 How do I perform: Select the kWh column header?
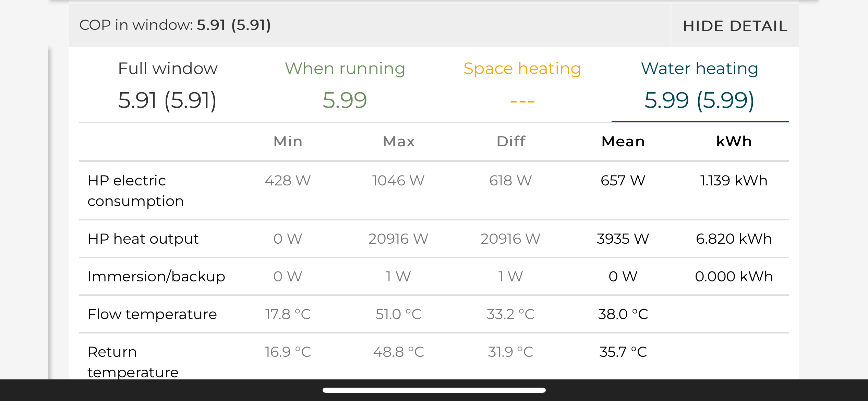tap(734, 142)
